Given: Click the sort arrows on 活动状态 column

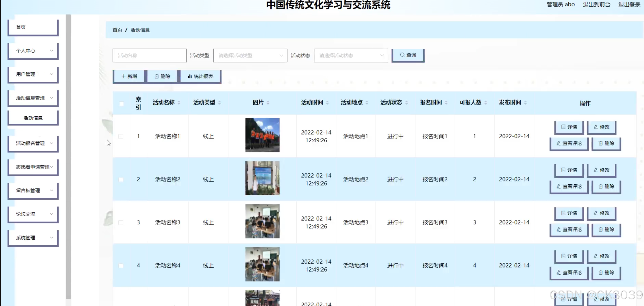Looking at the screenshot, I should 406,103.
